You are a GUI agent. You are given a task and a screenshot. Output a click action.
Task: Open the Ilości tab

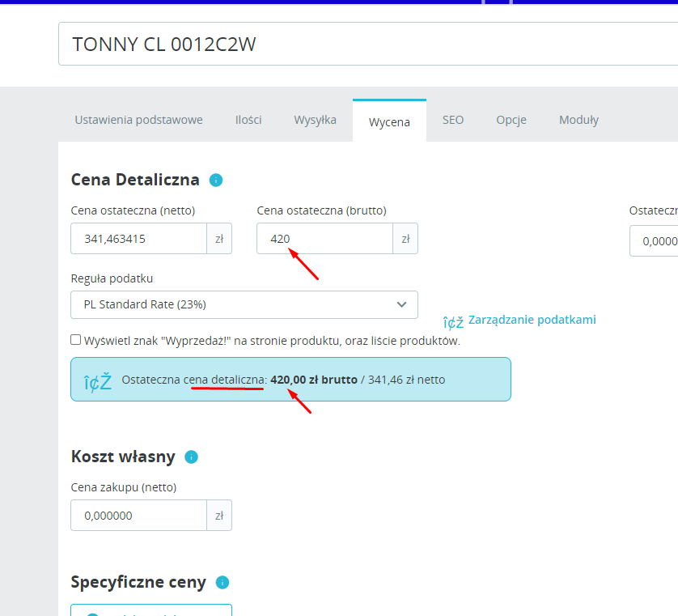248,120
